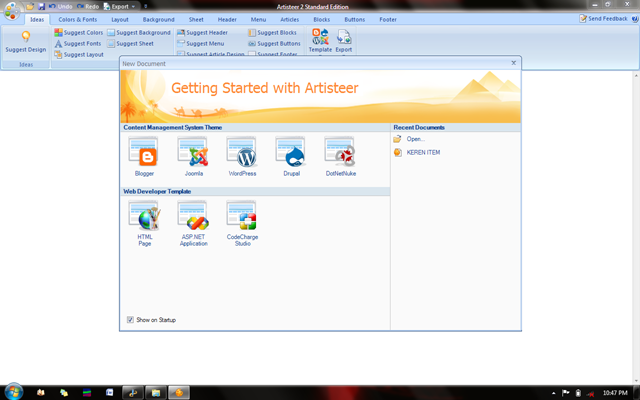Redo the last action

(88, 7)
